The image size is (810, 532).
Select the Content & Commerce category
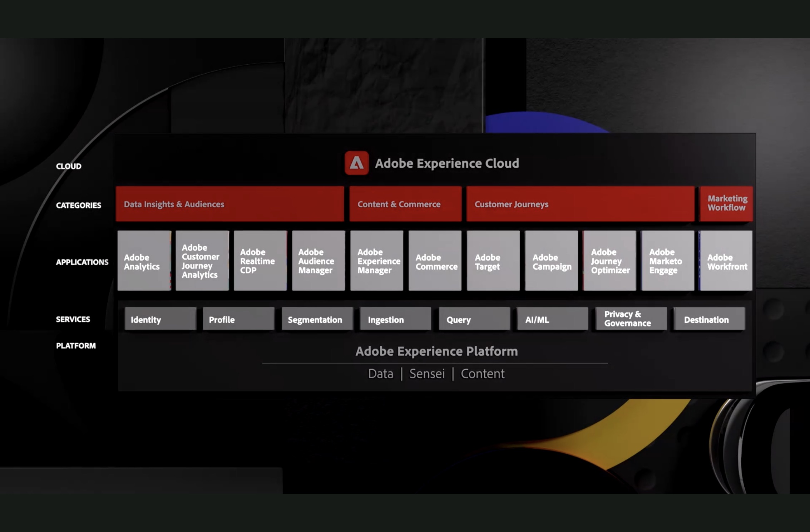pos(405,204)
